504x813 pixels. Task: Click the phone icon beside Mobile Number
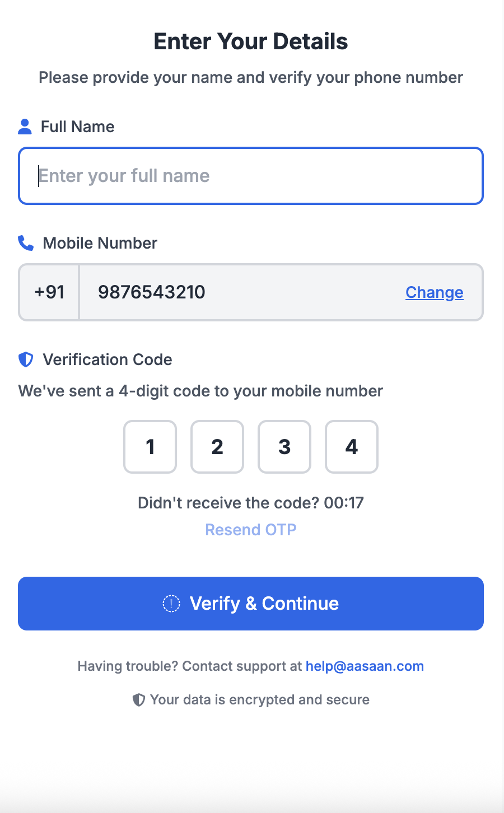(26, 243)
